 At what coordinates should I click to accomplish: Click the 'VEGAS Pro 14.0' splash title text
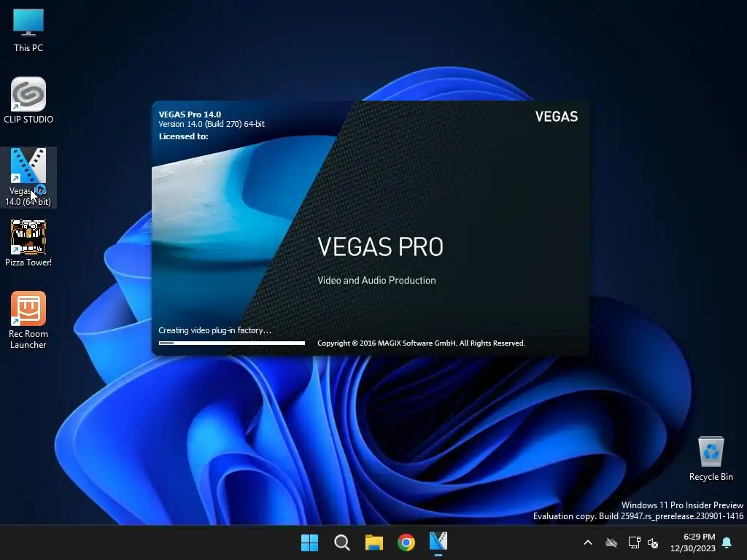(190, 114)
